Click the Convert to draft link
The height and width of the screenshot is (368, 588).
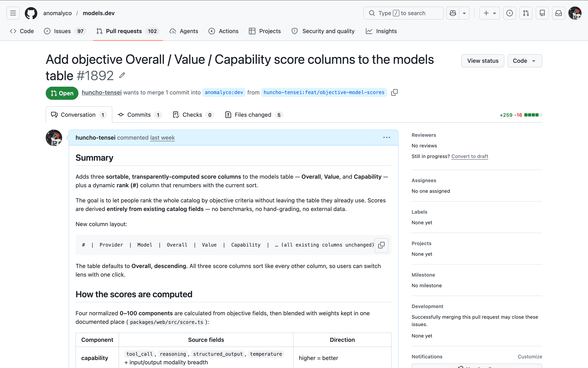pyautogui.click(x=470, y=156)
